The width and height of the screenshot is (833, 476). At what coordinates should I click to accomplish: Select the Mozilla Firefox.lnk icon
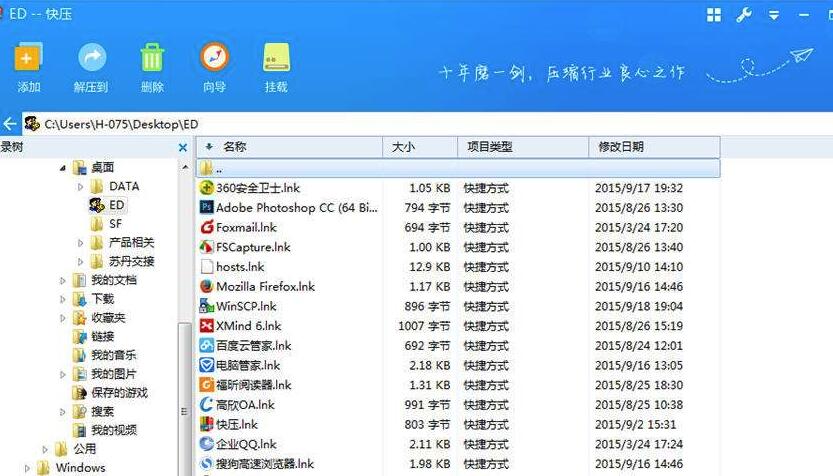(206, 286)
